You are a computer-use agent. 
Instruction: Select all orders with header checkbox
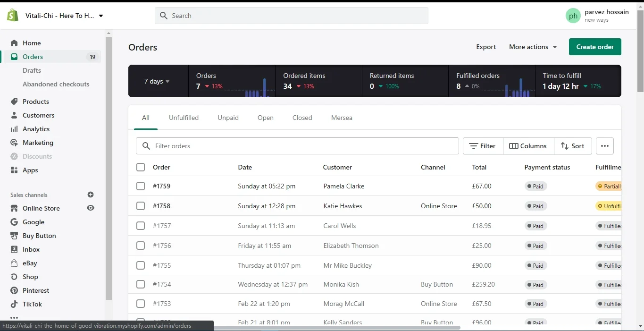141,167
